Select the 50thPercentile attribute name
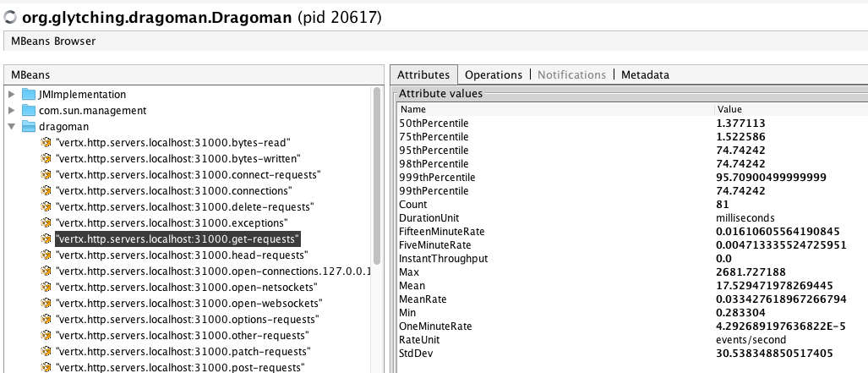 [434, 123]
